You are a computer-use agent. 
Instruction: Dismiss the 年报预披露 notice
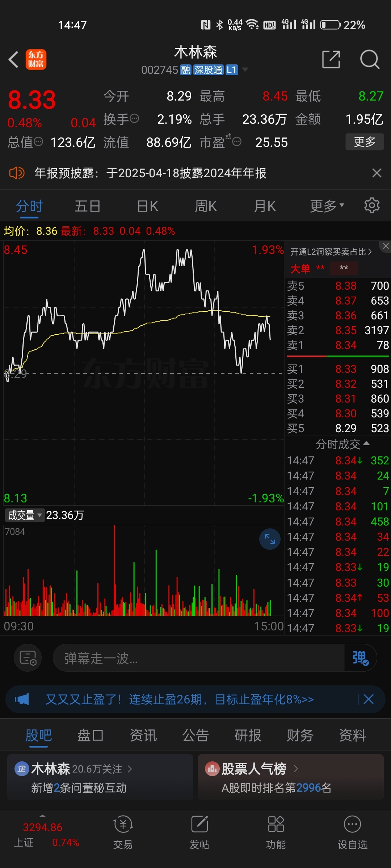point(377,173)
